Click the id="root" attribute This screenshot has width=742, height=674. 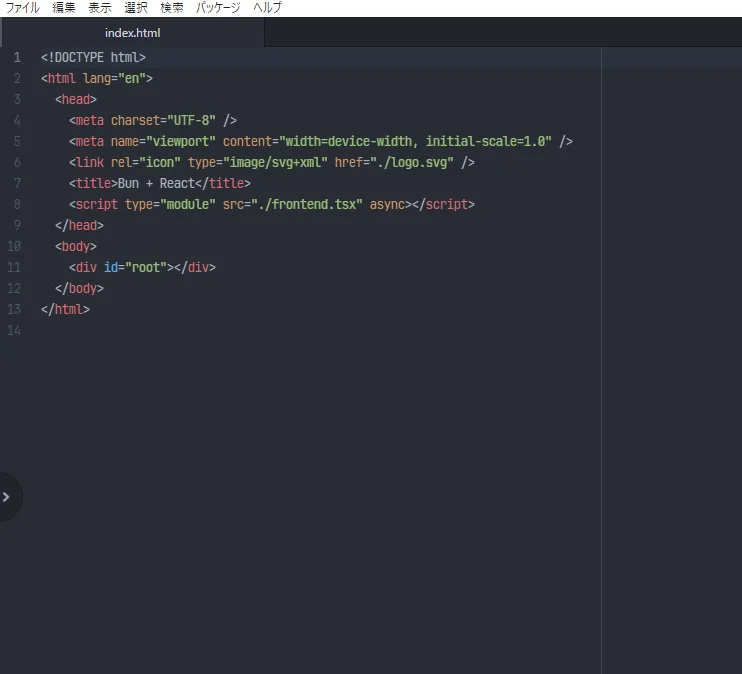(x=135, y=267)
